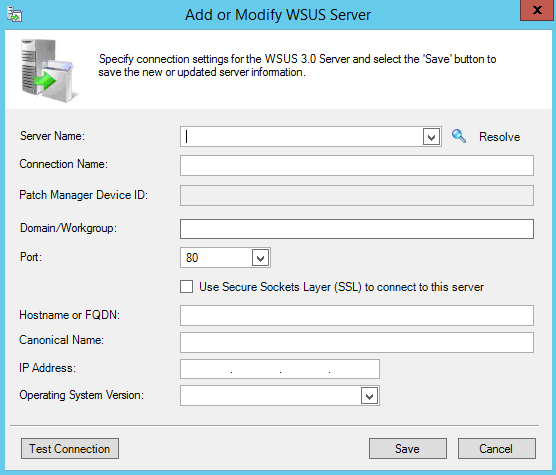Expand the Server Name dropdown arrow

tap(432, 137)
